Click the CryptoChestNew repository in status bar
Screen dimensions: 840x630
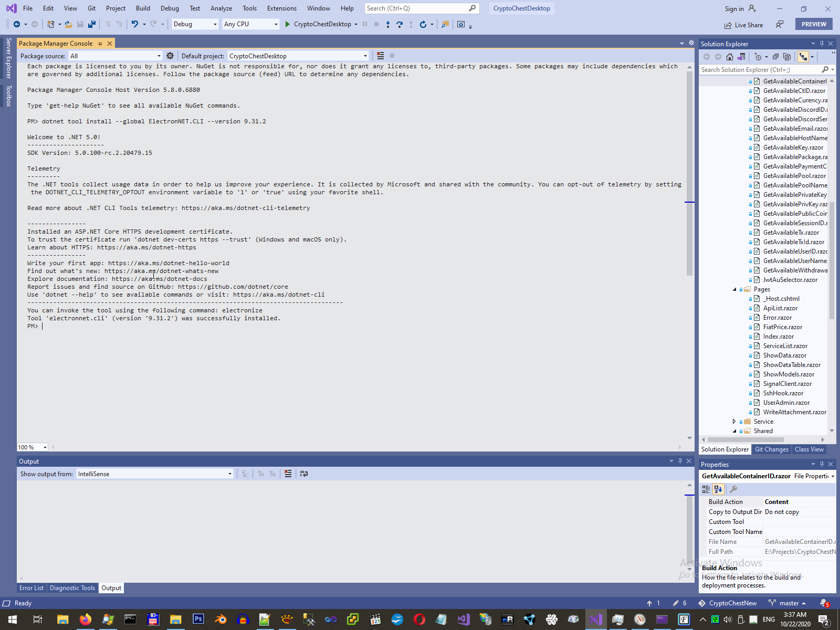click(728, 603)
